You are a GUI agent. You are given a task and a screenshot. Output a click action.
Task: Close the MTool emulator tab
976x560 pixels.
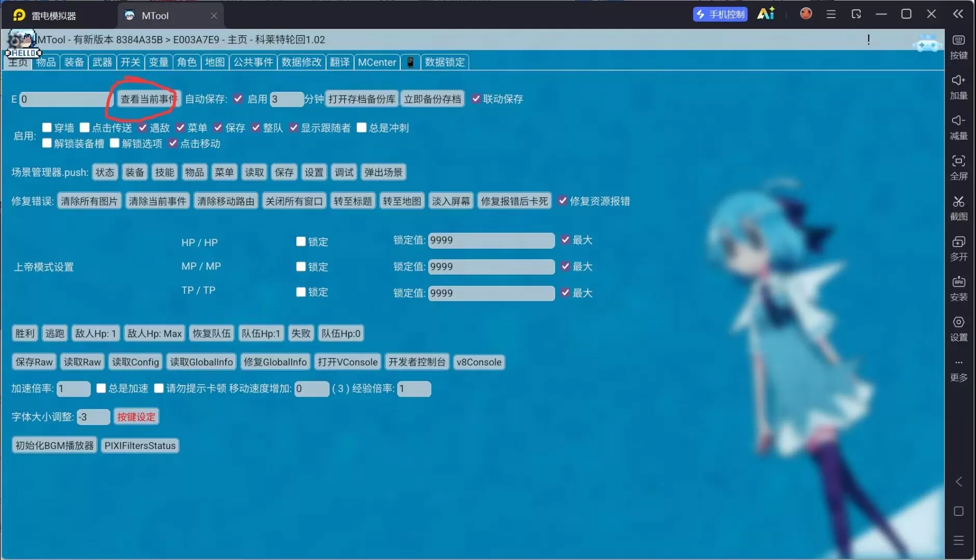click(x=214, y=16)
